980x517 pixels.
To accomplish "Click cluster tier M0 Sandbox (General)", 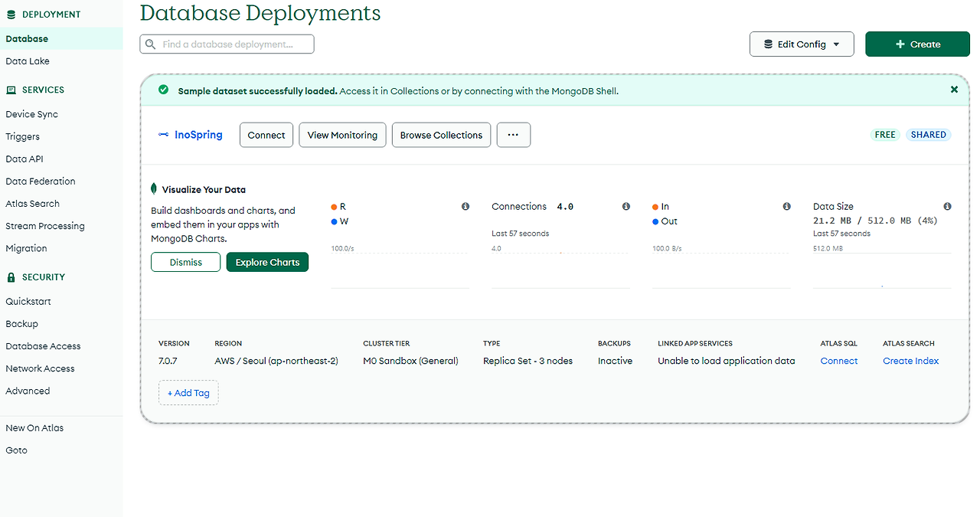I will point(410,361).
